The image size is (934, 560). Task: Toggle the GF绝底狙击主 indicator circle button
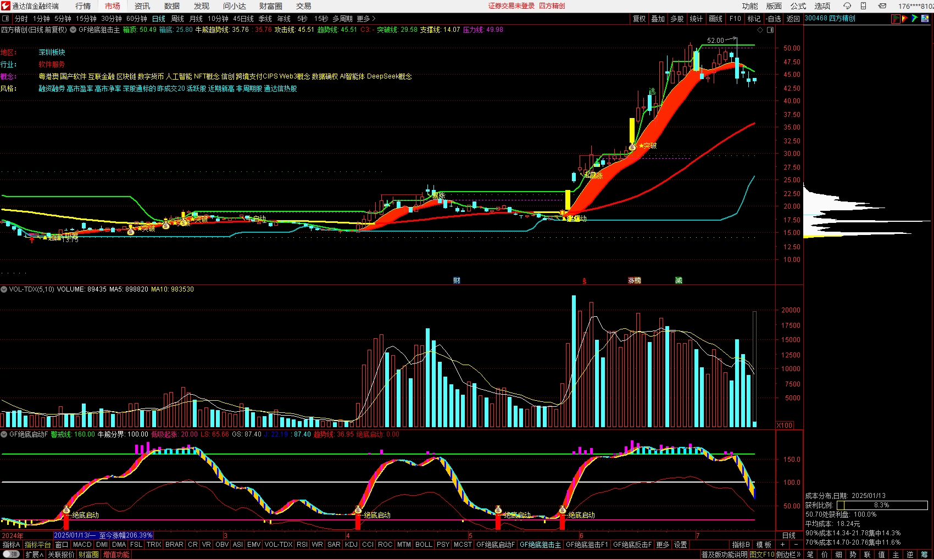pyautogui.click(x=73, y=30)
